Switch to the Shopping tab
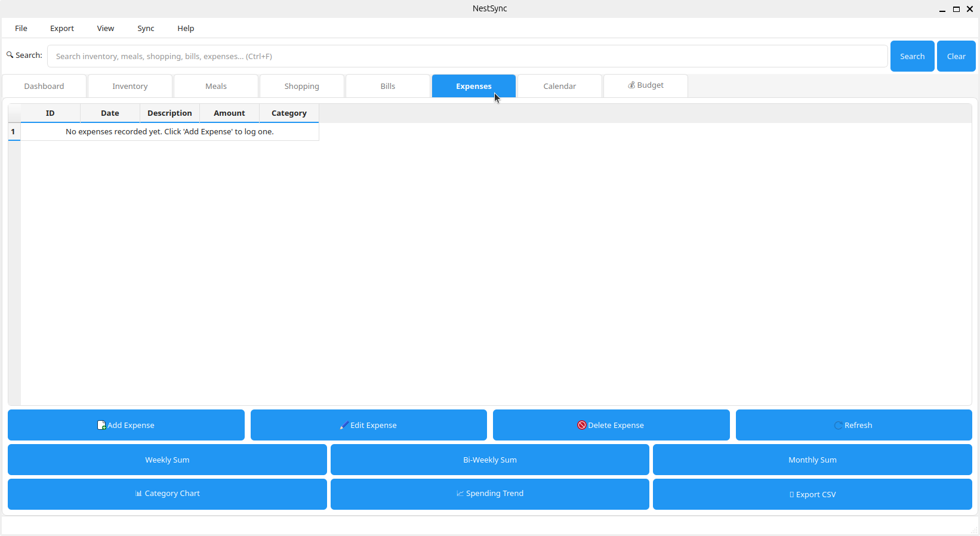This screenshot has width=980, height=536. coord(302,86)
